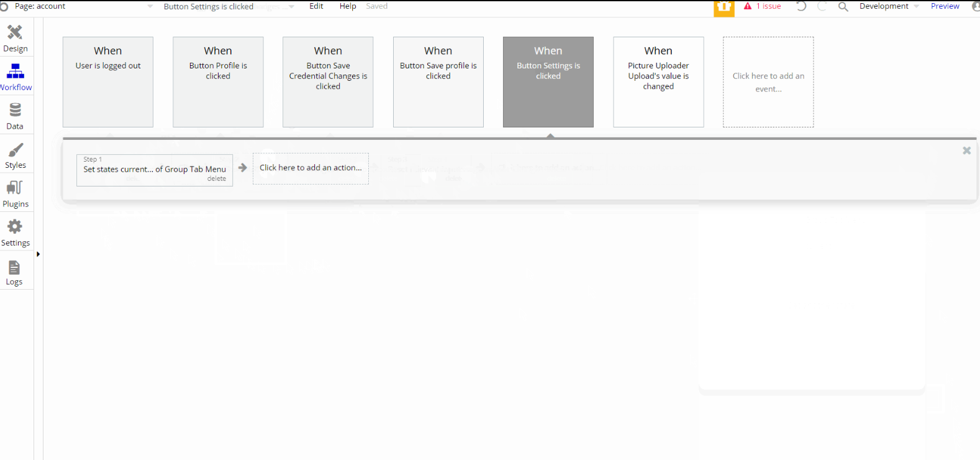Delete the Step 1 action
980x460 pixels.
[x=217, y=179]
